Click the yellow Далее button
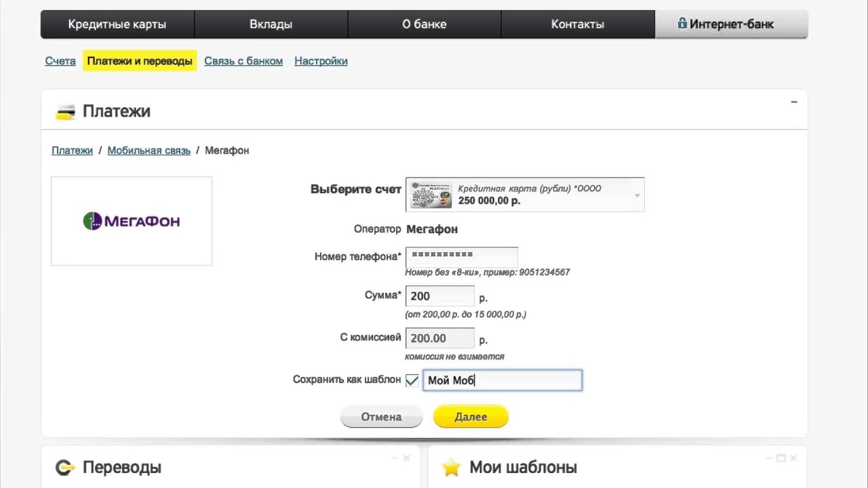Image resolution: width=868 pixels, height=488 pixels. pyautogui.click(x=471, y=417)
